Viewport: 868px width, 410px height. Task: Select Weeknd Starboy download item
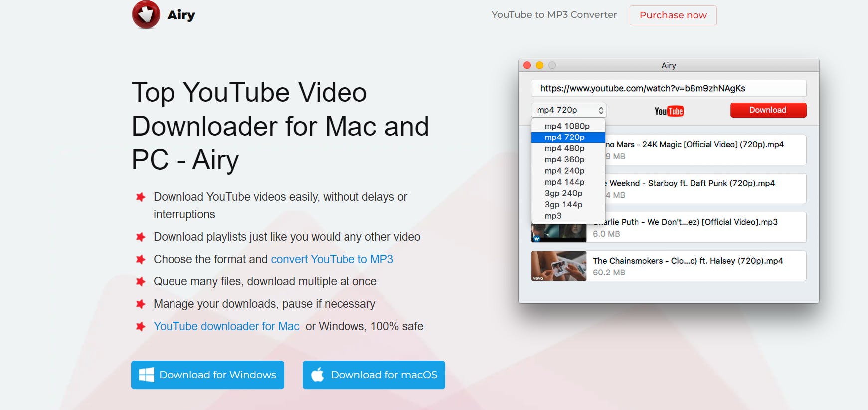[705, 188]
